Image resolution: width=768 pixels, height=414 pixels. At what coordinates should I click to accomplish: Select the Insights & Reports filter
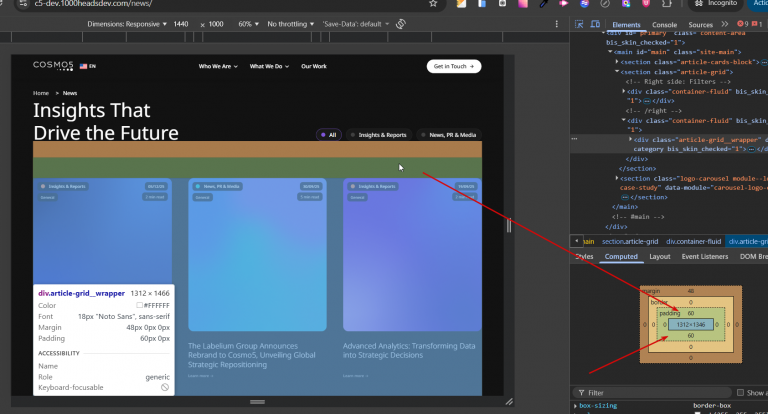tap(378, 134)
